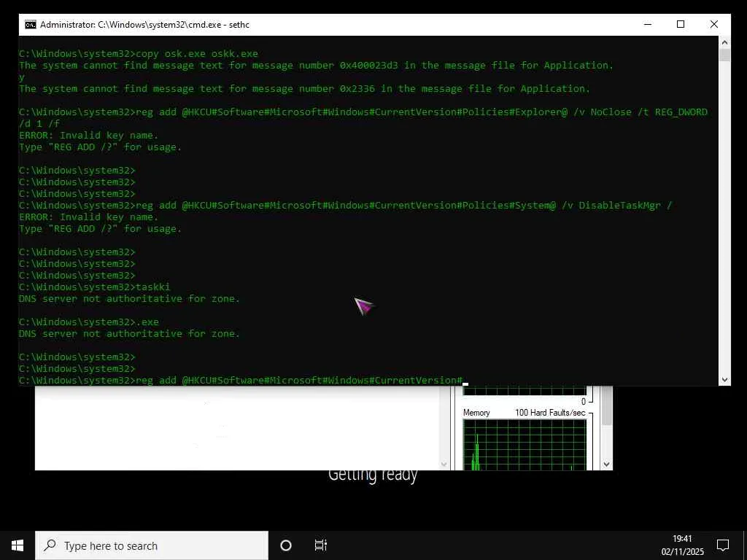
Task: Click the cmd window title text
Action: [145, 25]
